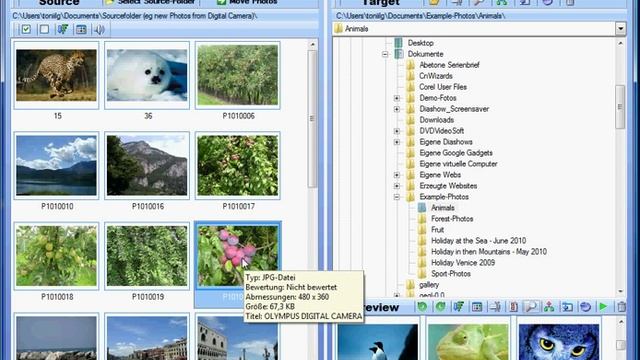Image resolution: width=640 pixels, height=360 pixels.
Task: Select the Holiday Venice 2009 folder
Action: 463,263
